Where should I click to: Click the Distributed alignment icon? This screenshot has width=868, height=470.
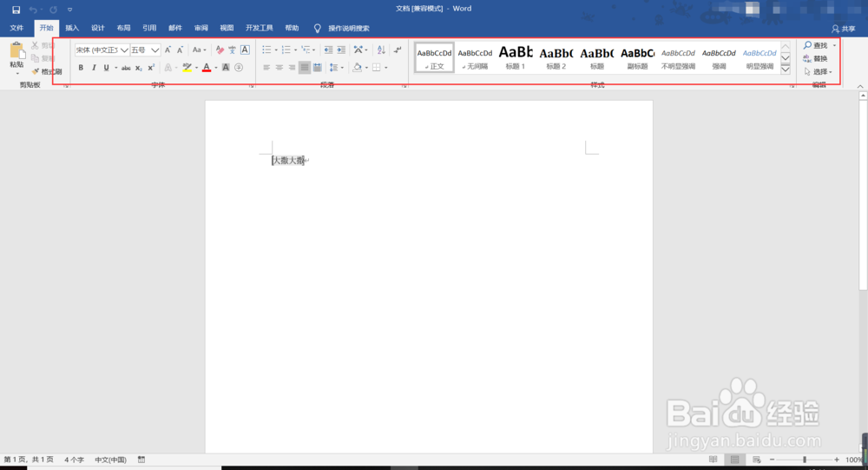click(x=317, y=68)
